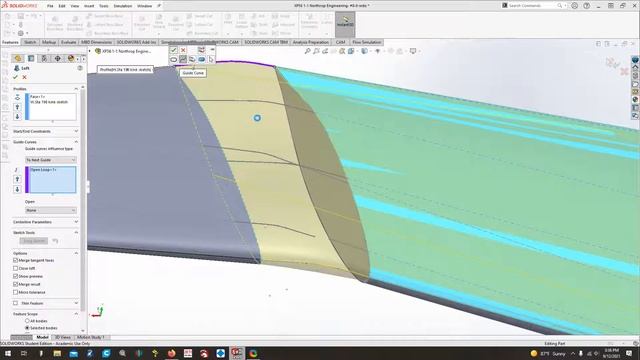640x360 pixels.
Task: Move profile up in the Profiles list
Action: click(x=17, y=107)
